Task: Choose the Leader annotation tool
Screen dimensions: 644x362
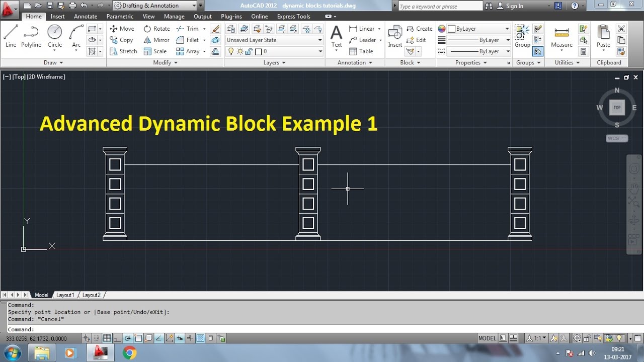Action: [362, 40]
